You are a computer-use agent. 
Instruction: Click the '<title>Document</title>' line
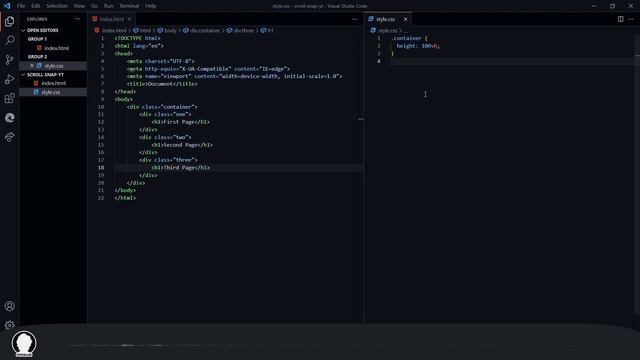click(x=162, y=84)
